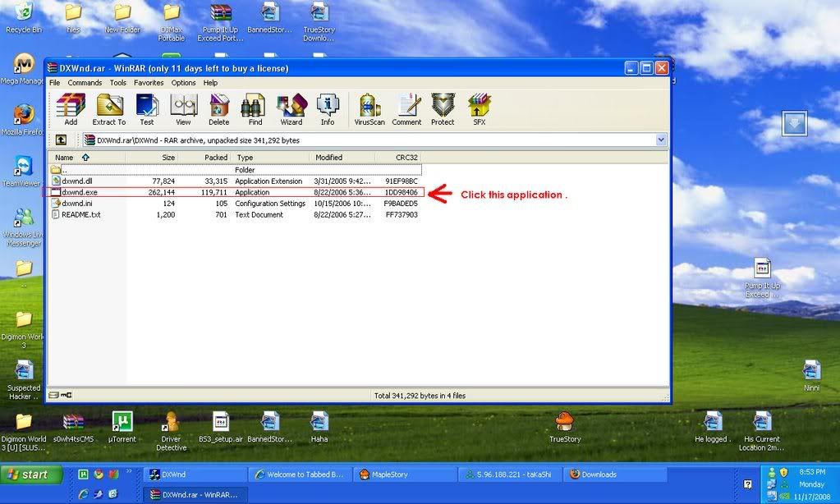Switch to MapleStory taskbar button

click(406, 474)
